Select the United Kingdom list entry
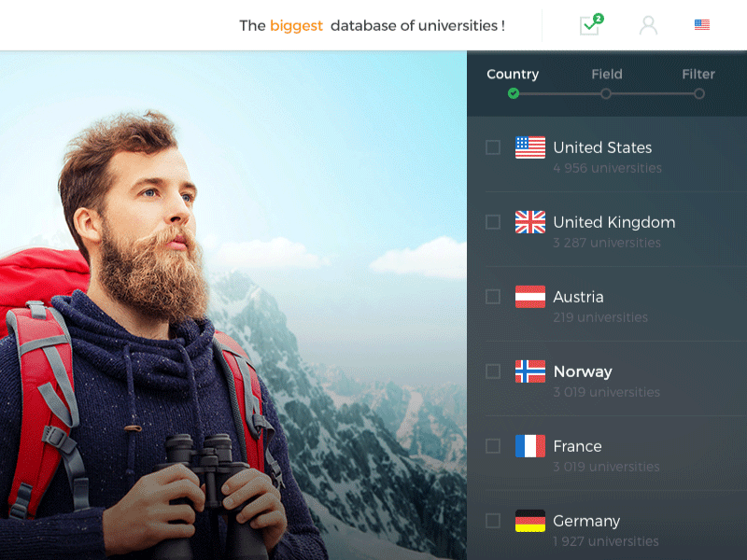 (x=613, y=222)
